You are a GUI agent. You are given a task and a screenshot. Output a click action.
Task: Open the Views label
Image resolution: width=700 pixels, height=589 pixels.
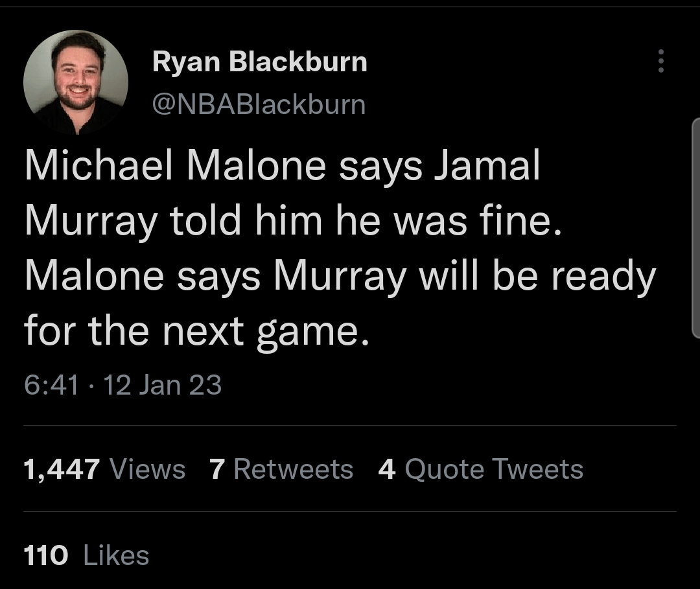(x=148, y=469)
